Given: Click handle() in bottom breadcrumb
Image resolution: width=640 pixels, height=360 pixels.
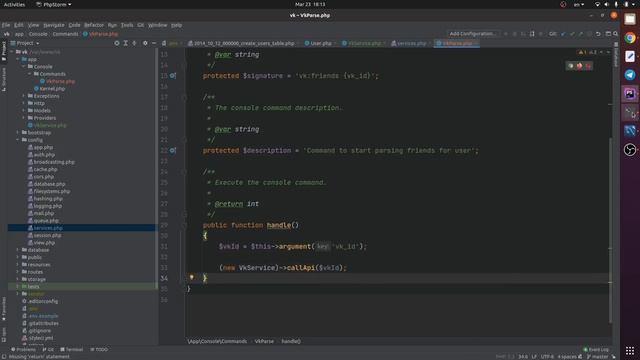Looking at the screenshot, I should [x=291, y=341].
